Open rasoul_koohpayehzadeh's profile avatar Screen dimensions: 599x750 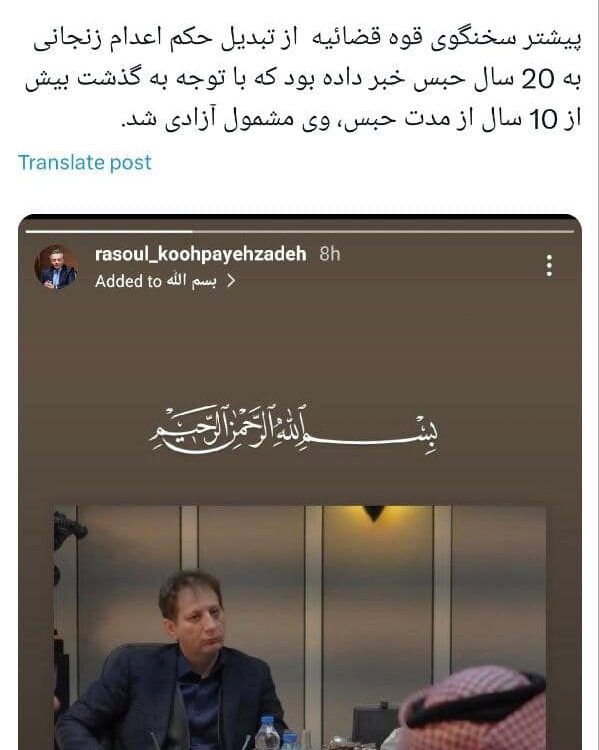(x=56, y=266)
